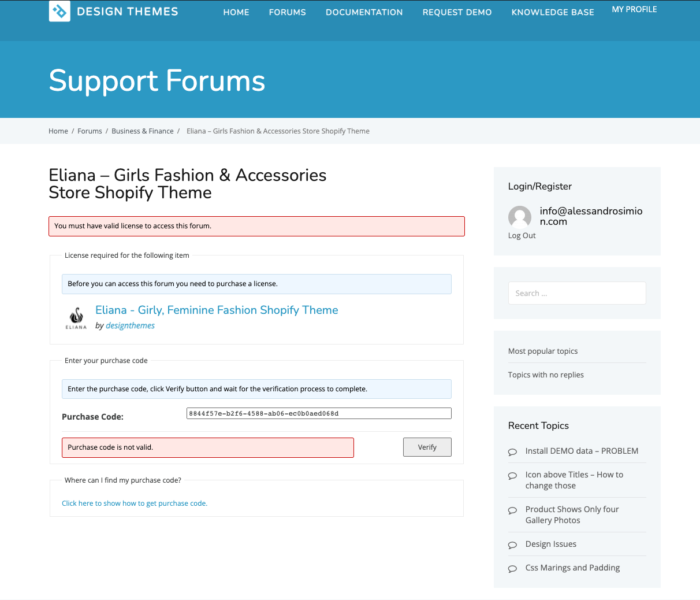Click the 'Before you can access this forum' notice
700x600 pixels.
(256, 284)
